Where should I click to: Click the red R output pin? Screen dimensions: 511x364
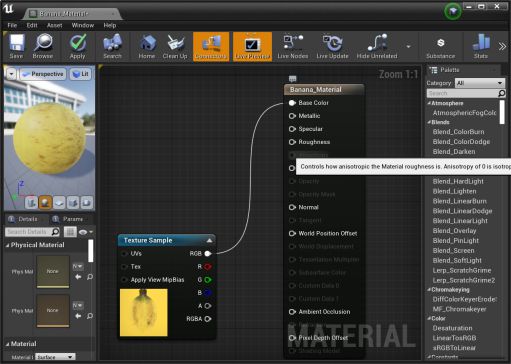(208, 267)
